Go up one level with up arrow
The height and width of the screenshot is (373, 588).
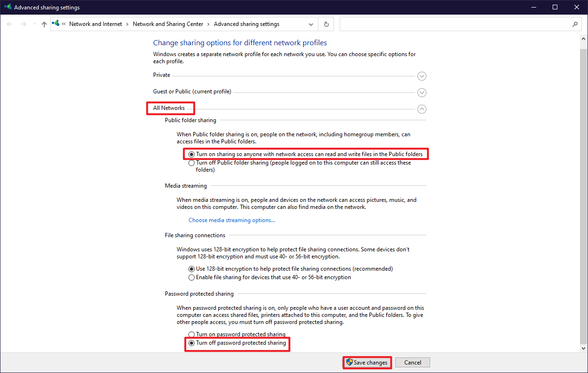[x=44, y=24]
